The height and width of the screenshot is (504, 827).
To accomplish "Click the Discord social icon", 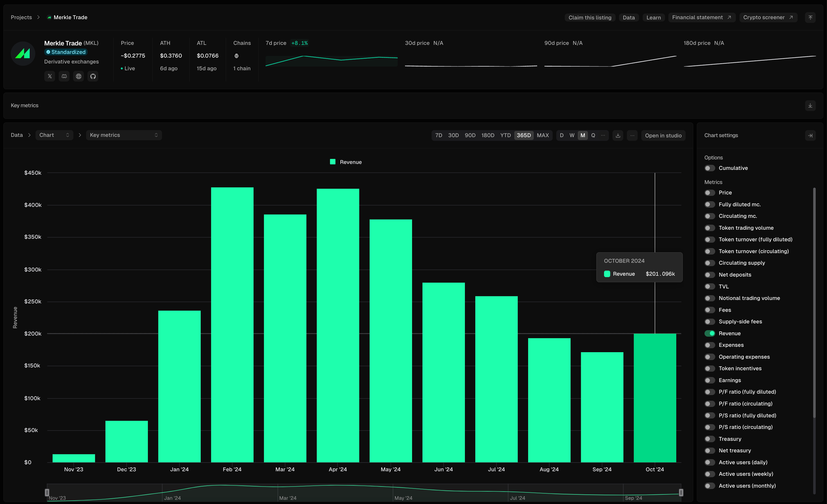I will pyautogui.click(x=64, y=76).
